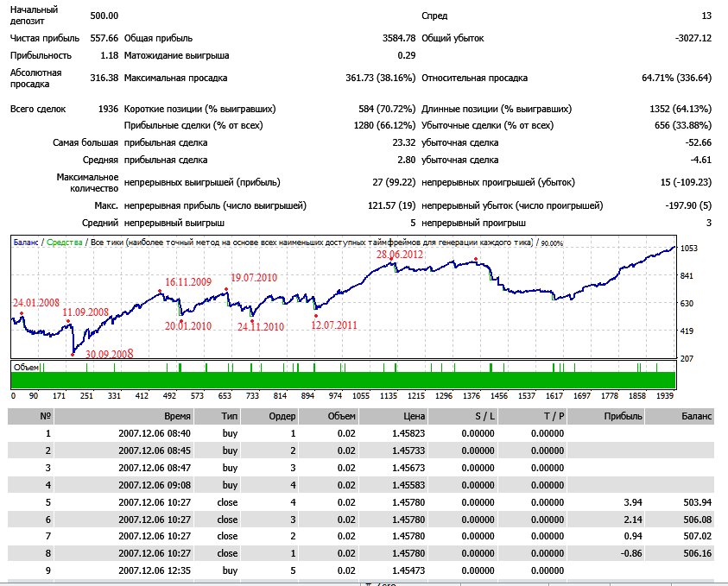Click x-axis tick label 974
728x586 pixels.
point(335,396)
